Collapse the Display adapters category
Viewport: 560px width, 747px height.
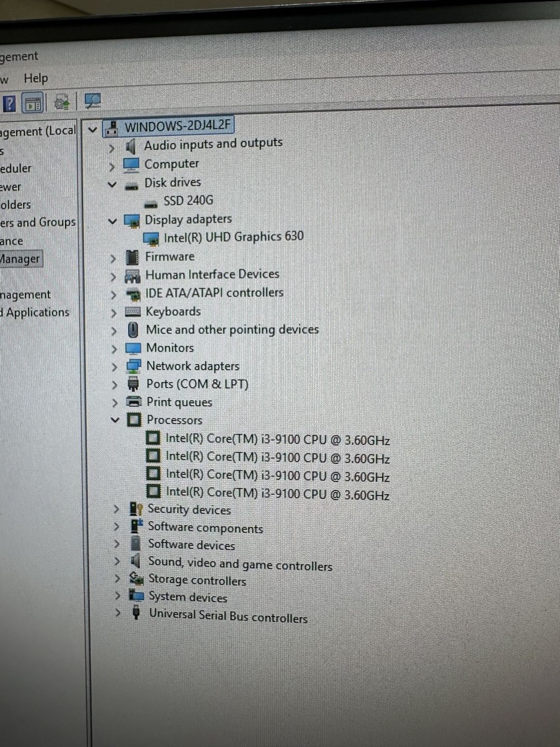[x=113, y=222]
